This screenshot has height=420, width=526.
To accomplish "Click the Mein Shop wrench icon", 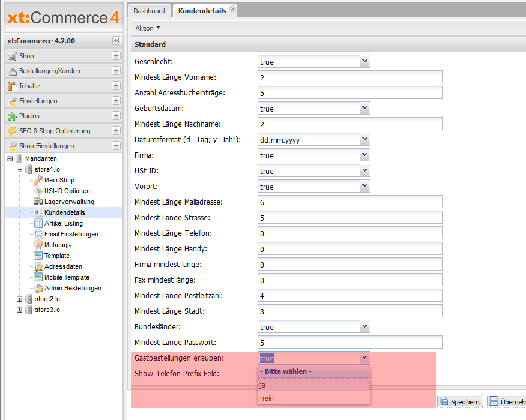I will pos(38,180).
